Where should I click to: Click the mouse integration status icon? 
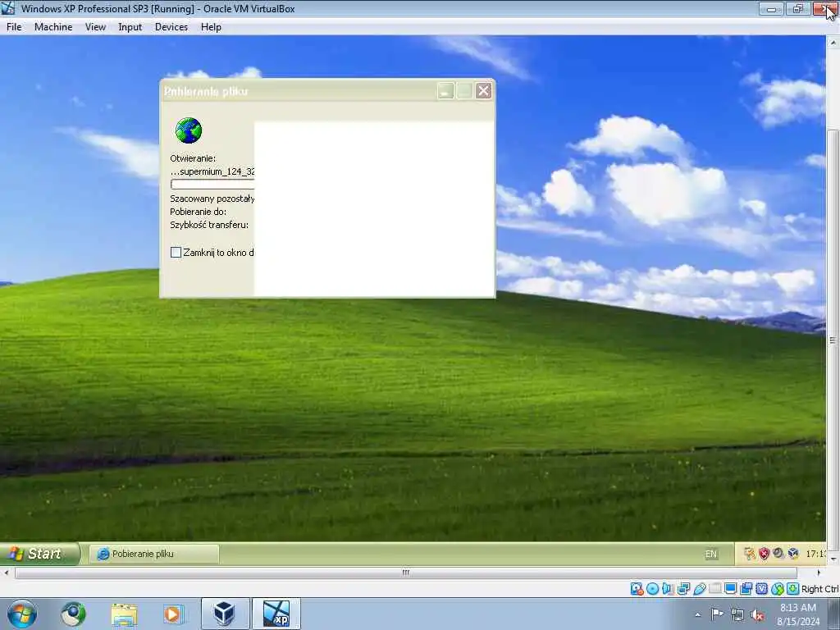[778, 589]
